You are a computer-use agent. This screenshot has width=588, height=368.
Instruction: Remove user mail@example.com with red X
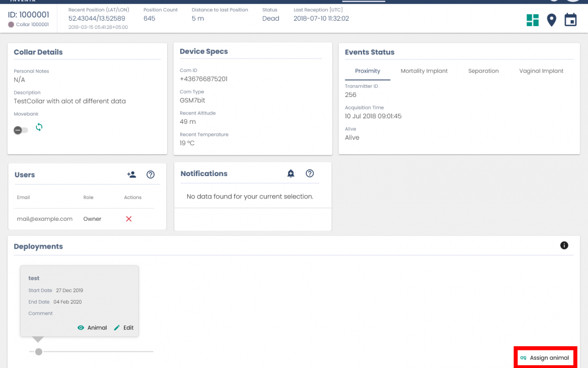[x=129, y=219]
